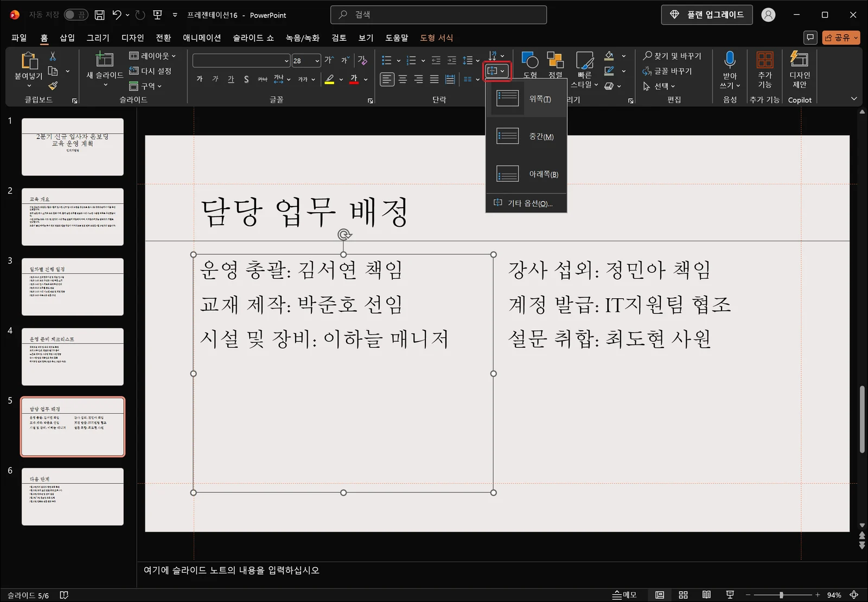Toggle underline formatting
Viewport: 868px width, 602px height.
click(231, 79)
